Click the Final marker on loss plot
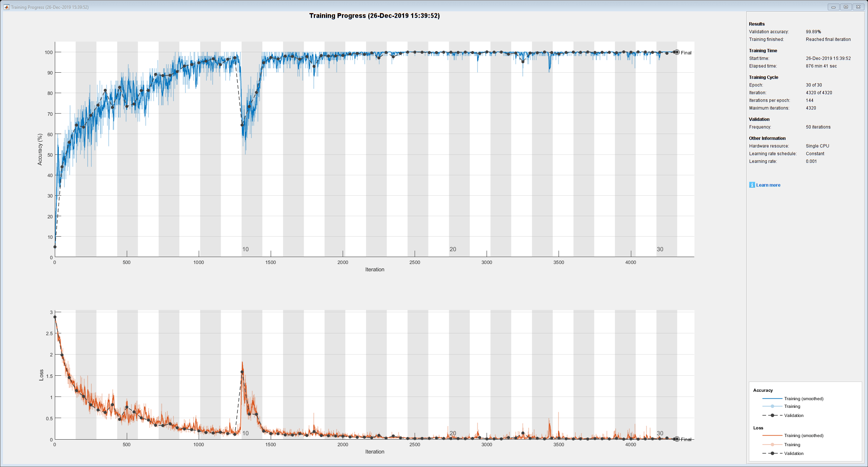The height and width of the screenshot is (467, 868). [677, 439]
